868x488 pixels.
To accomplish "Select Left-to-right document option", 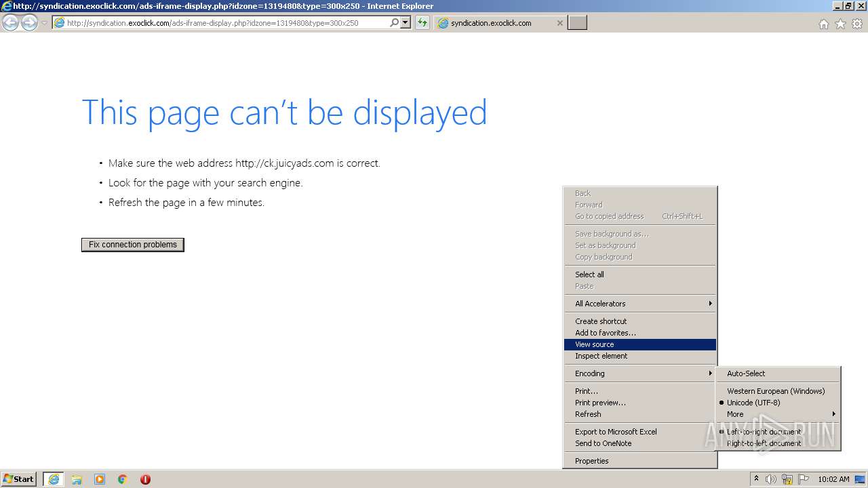I will tap(778, 432).
